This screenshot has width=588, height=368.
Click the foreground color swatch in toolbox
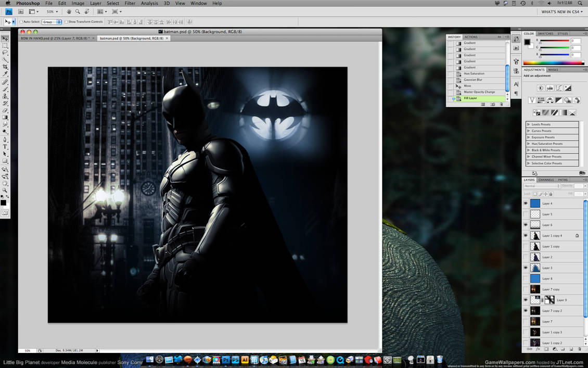(x=3, y=202)
